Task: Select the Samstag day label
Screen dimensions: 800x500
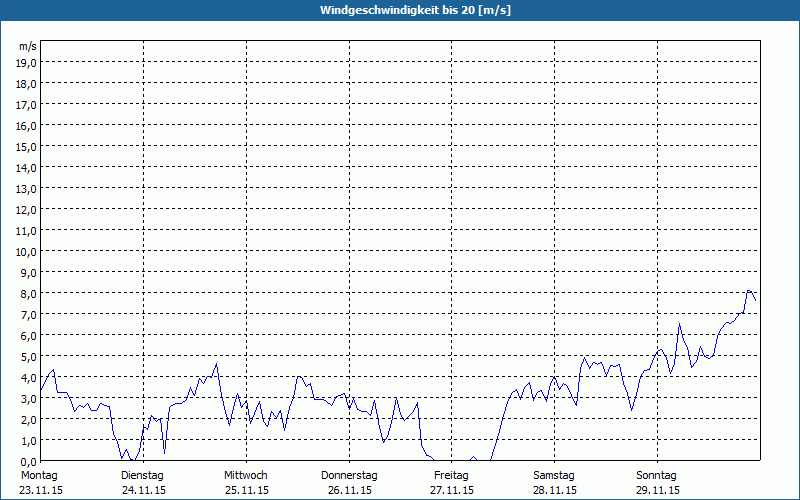Action: [x=554, y=476]
